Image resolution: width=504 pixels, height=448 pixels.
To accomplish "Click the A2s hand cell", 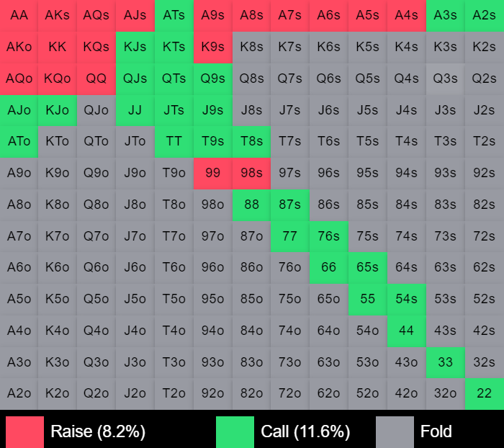I will coord(485,15).
